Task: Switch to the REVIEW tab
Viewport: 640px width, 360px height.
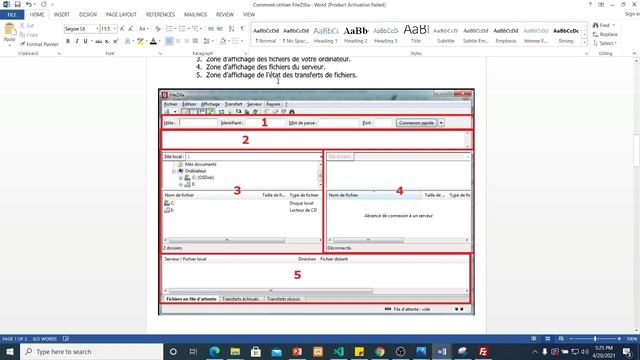Action: [x=224, y=15]
